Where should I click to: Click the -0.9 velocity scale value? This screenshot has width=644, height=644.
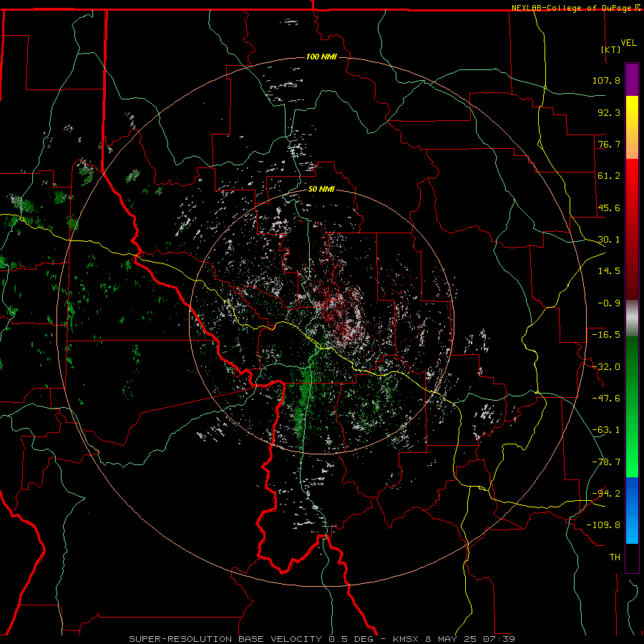tap(609, 303)
